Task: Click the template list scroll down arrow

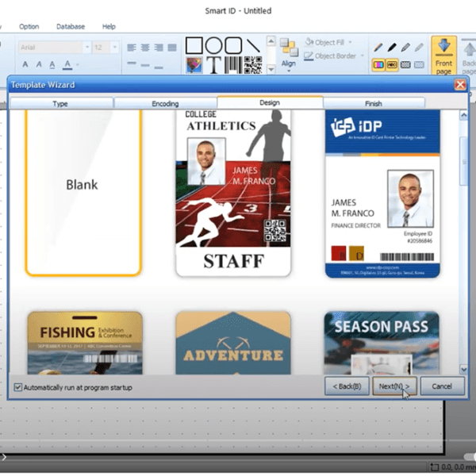Action: coord(463,370)
